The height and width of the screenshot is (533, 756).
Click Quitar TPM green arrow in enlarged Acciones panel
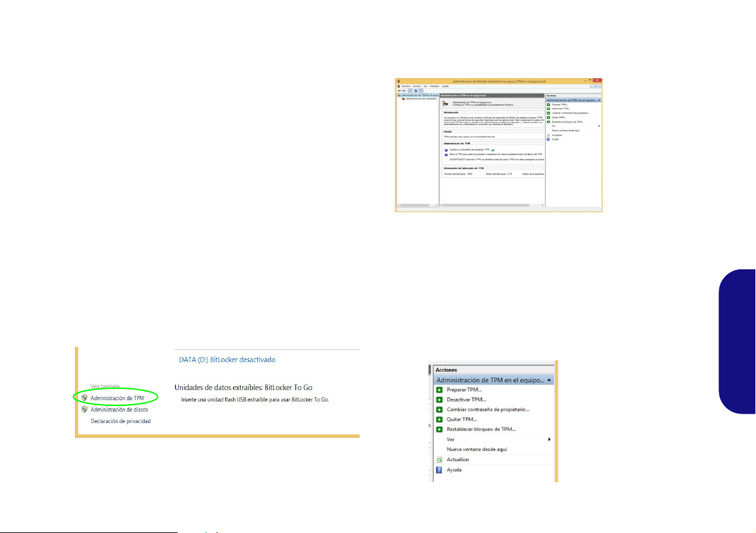(x=439, y=419)
